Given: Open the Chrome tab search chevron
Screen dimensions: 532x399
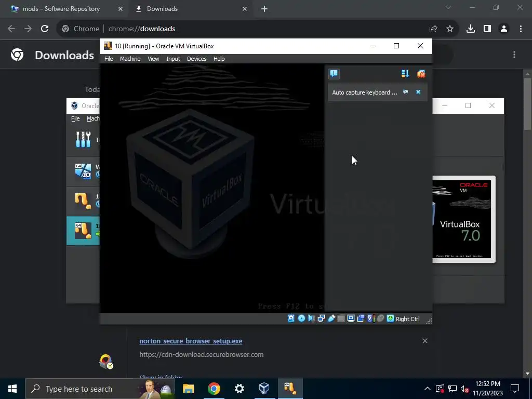Looking at the screenshot, I should pyautogui.click(x=448, y=7).
